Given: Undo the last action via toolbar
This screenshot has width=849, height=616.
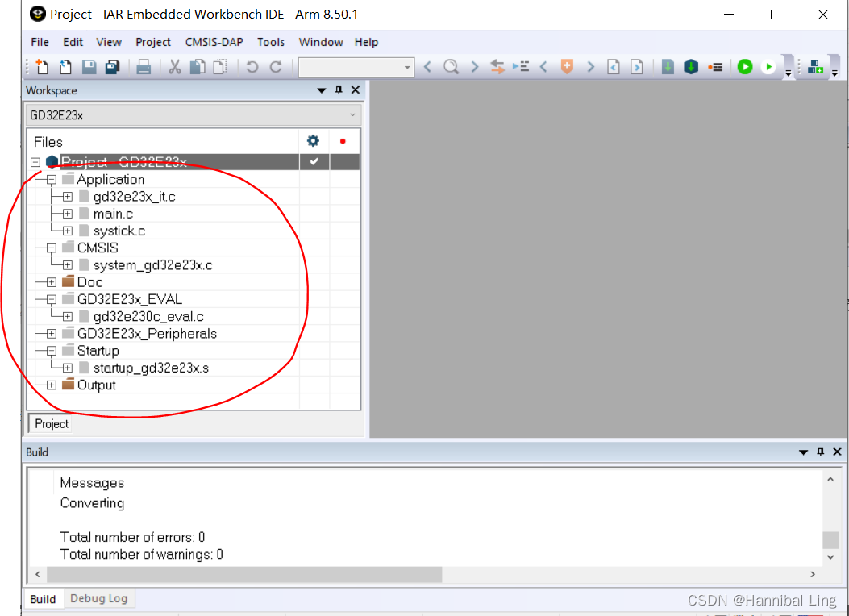Looking at the screenshot, I should pos(252,67).
